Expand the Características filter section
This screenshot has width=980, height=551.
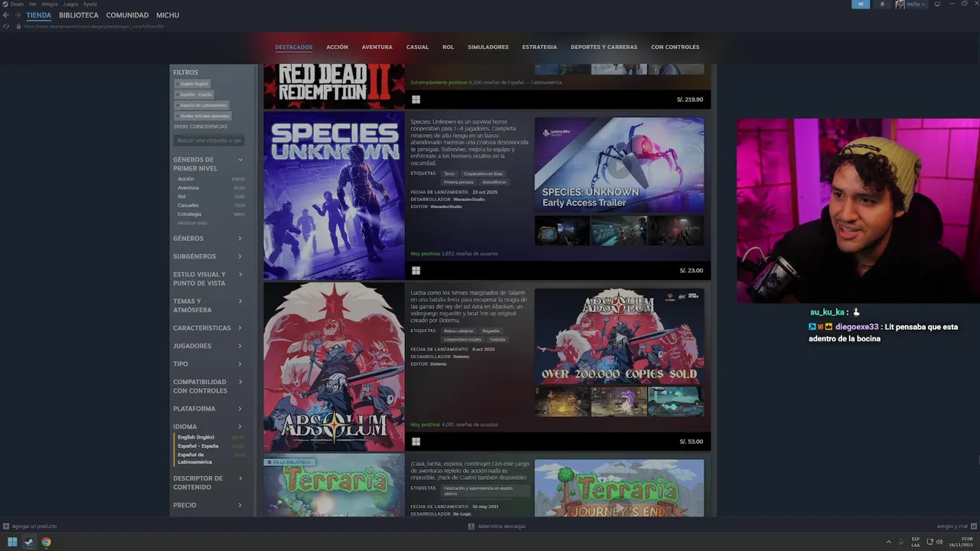[208, 328]
